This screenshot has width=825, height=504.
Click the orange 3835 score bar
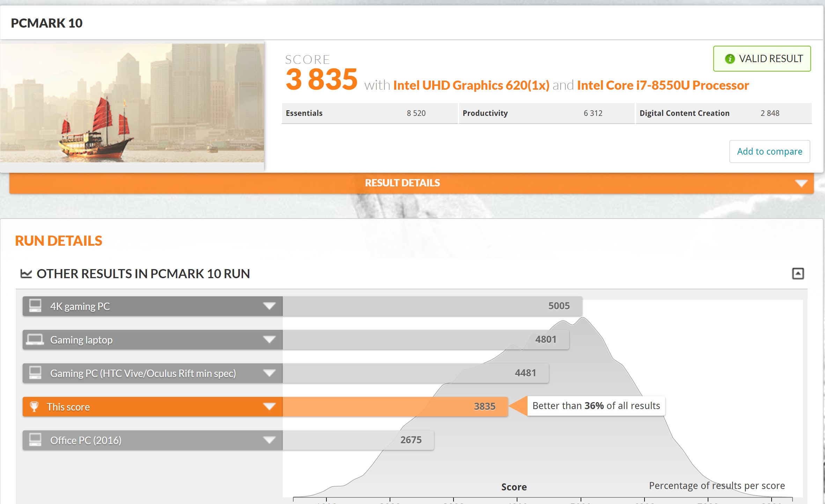coord(395,407)
